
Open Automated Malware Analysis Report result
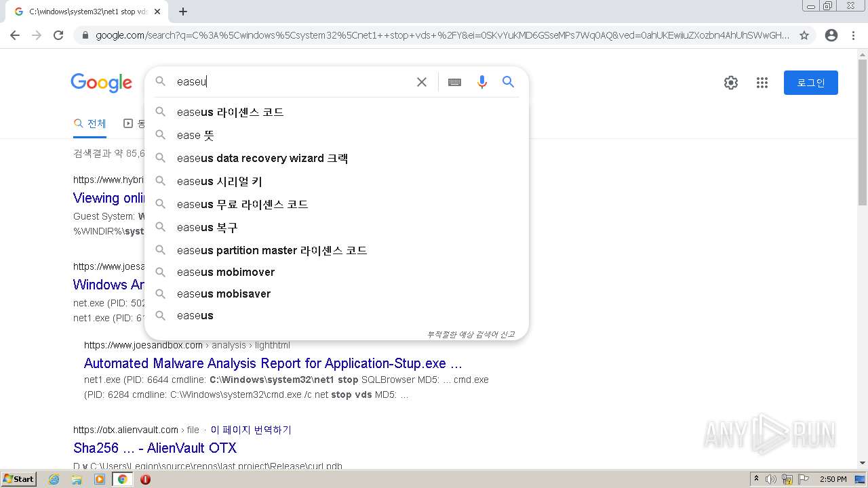[x=273, y=363]
